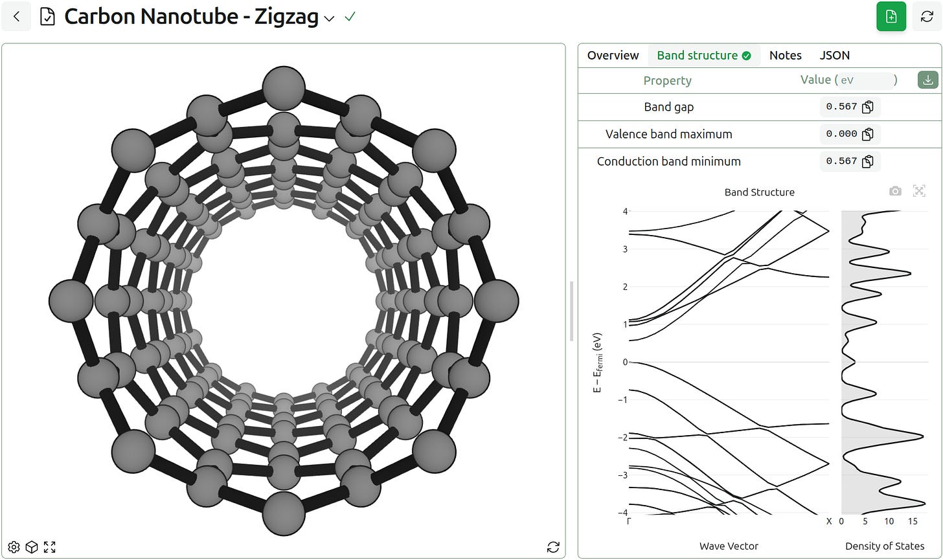Open the dropdown next to Carbon Nanotube title

pyautogui.click(x=329, y=18)
